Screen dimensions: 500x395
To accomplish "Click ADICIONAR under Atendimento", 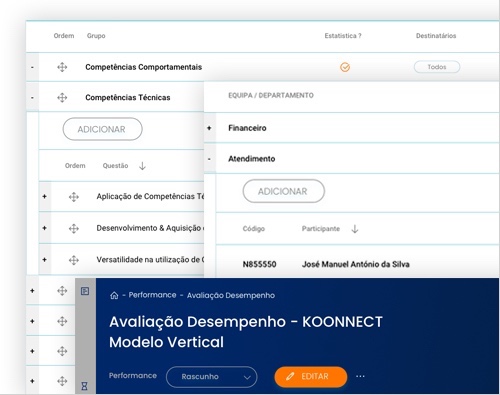I will click(x=284, y=191).
